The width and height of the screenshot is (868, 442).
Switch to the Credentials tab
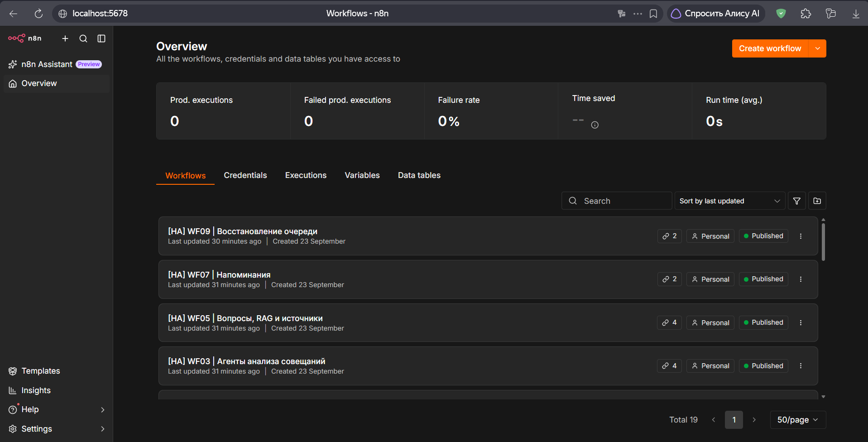(x=245, y=175)
